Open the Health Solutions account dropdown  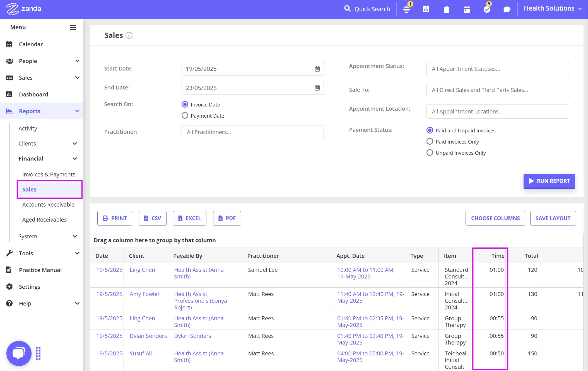pos(553,9)
